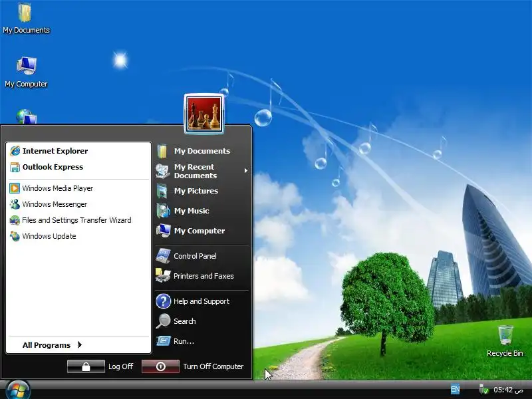The height and width of the screenshot is (399, 532).
Task: Open Internet Explorer icon in Start menu
Action: pyautogui.click(x=15, y=151)
